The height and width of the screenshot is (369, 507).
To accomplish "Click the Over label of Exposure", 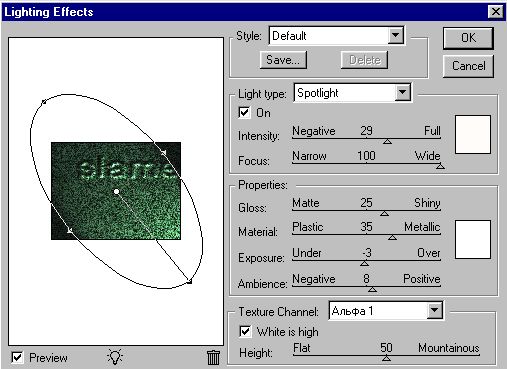I will pyautogui.click(x=429, y=253).
